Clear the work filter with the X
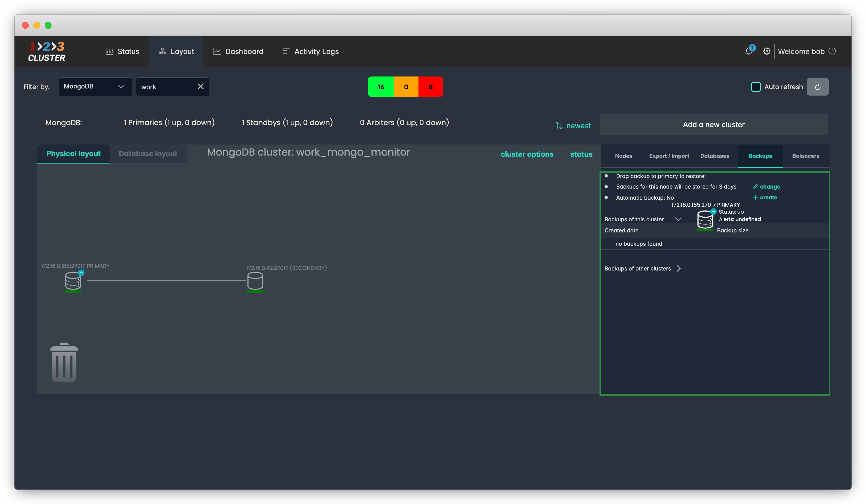 click(x=201, y=86)
